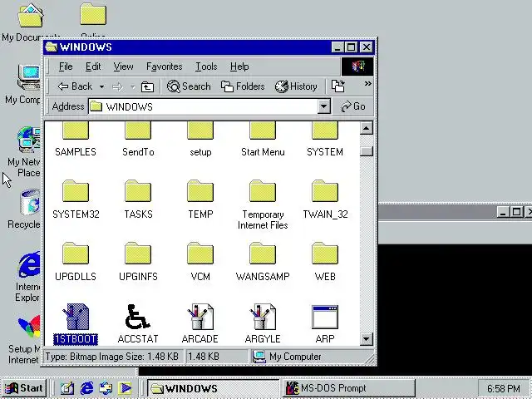
Task: Select the TWAIN_32 folder
Action: (x=325, y=199)
